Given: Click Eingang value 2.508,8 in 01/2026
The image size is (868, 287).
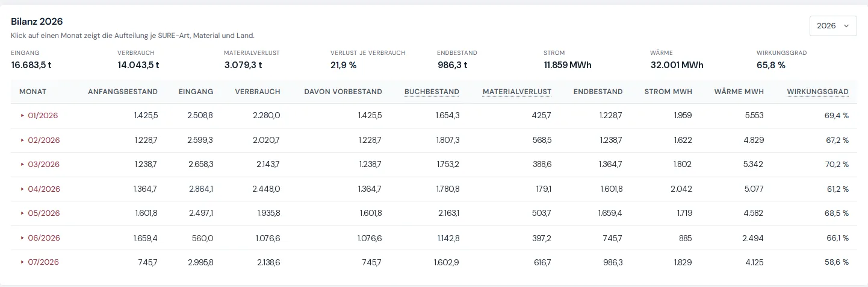Looking at the screenshot, I should coord(200,116).
